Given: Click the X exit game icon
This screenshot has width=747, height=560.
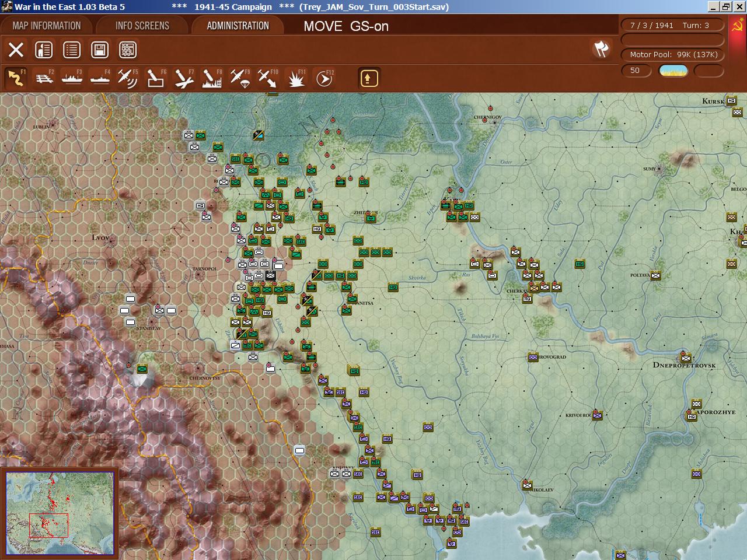Looking at the screenshot, I should coord(16,50).
